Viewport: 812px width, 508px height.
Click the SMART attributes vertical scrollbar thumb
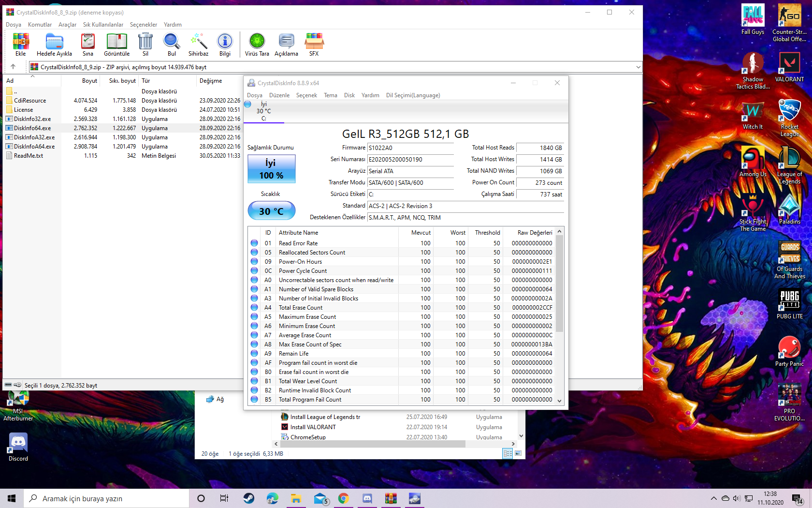pyautogui.click(x=560, y=284)
